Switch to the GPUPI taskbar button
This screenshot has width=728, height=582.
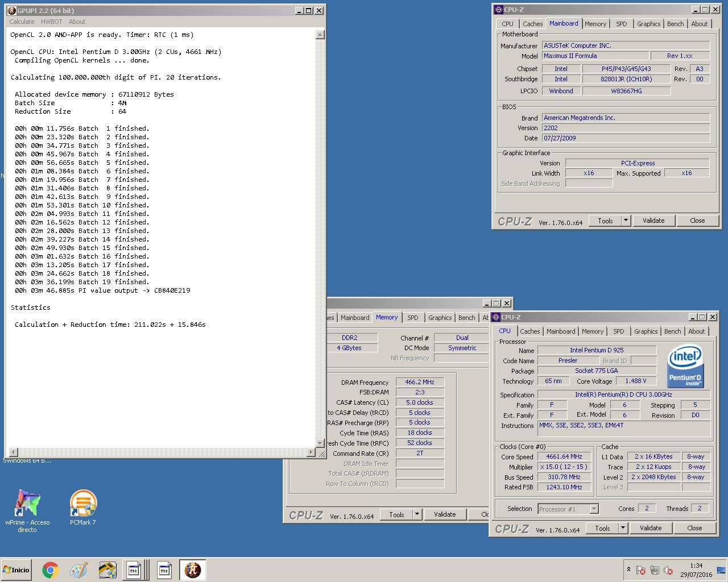coord(193,570)
